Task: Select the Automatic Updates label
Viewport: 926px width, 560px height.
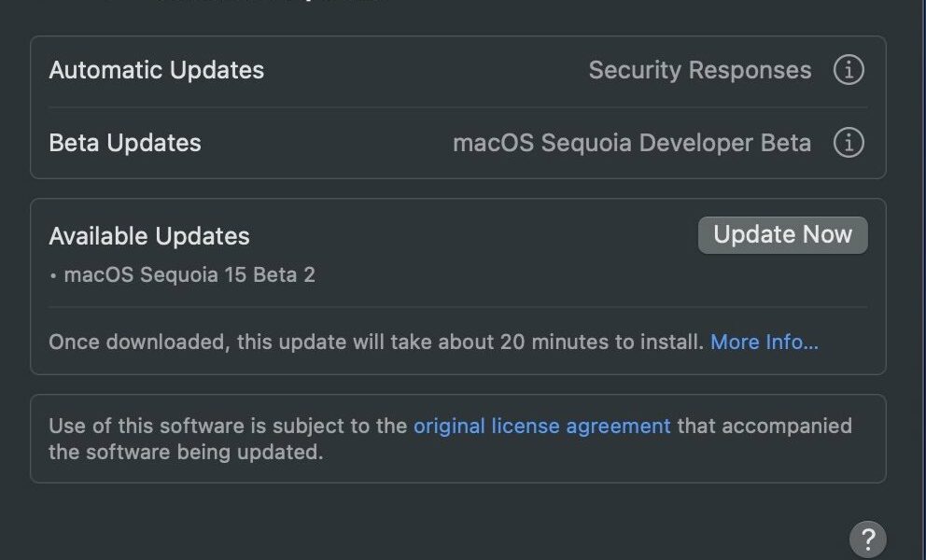Action: tap(157, 70)
